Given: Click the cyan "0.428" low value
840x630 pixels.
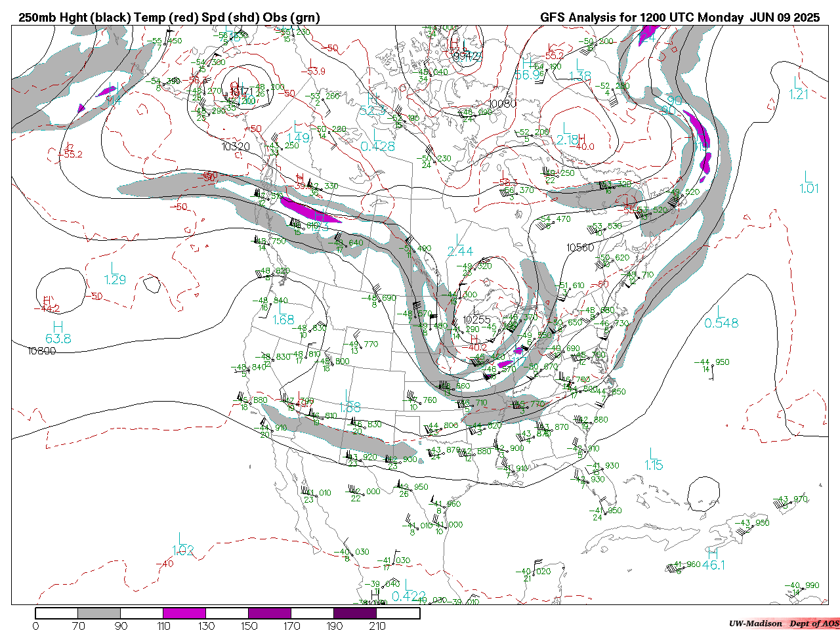Looking at the screenshot, I should (x=378, y=146).
